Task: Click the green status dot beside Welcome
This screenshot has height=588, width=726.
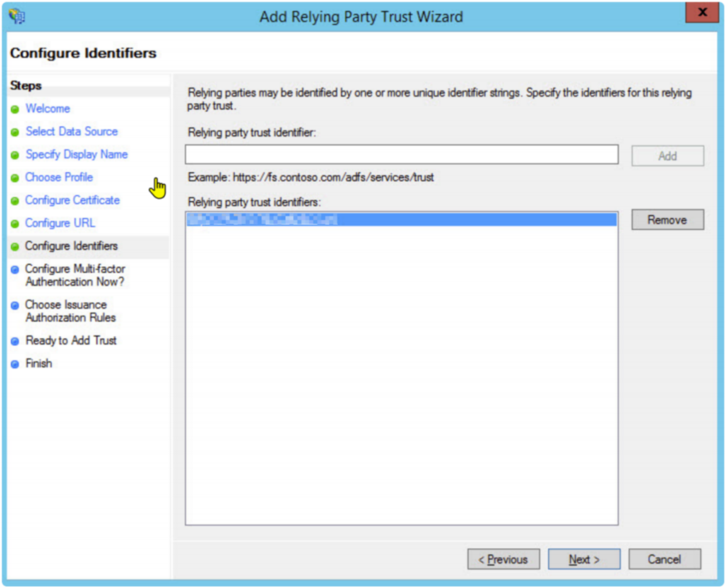Action: 15,109
